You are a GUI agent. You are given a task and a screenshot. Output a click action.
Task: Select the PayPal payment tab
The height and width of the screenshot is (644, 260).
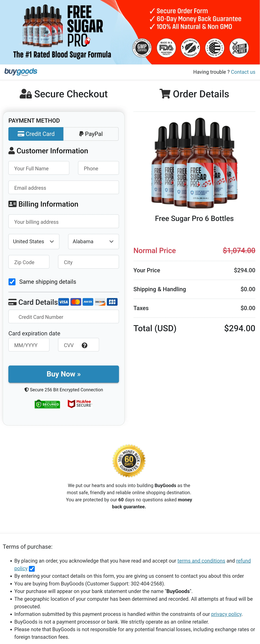91,134
